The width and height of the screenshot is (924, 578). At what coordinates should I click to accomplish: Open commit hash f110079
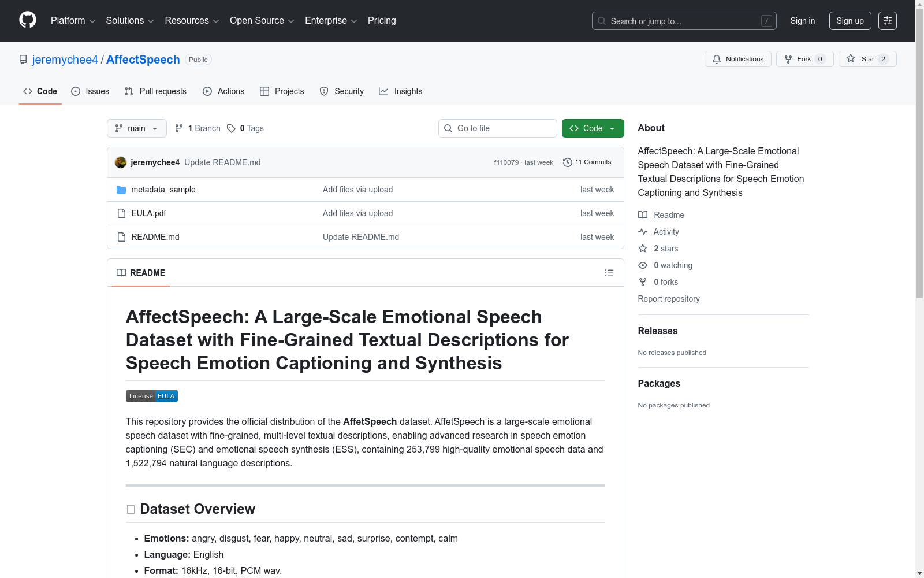coord(506,162)
